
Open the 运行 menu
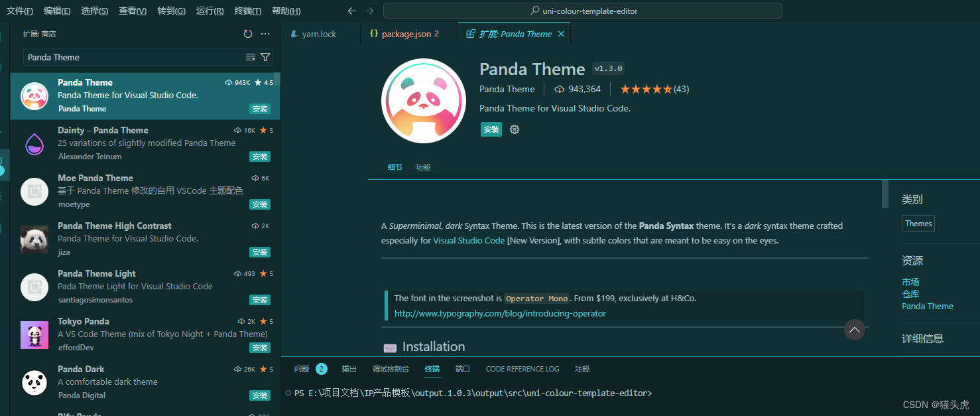(211, 11)
